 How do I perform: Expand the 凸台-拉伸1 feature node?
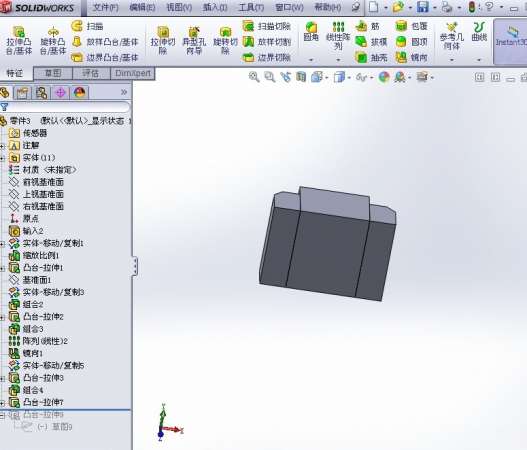click(x=2, y=268)
